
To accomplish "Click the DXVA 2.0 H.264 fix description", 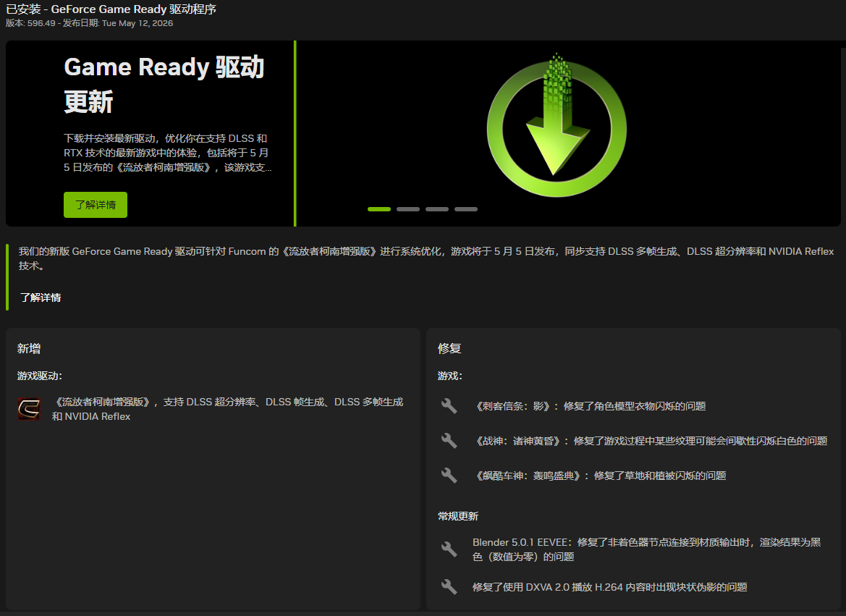I will pos(609,587).
